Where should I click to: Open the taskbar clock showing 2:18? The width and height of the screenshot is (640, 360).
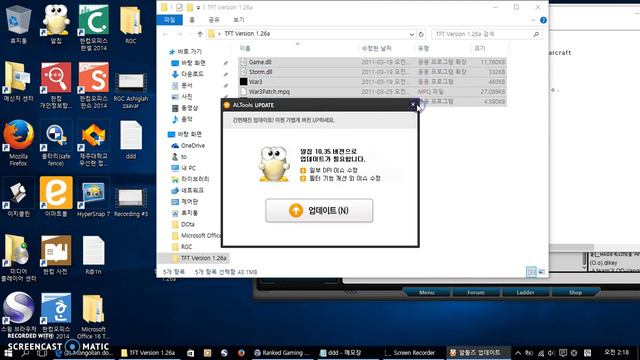click(616, 352)
